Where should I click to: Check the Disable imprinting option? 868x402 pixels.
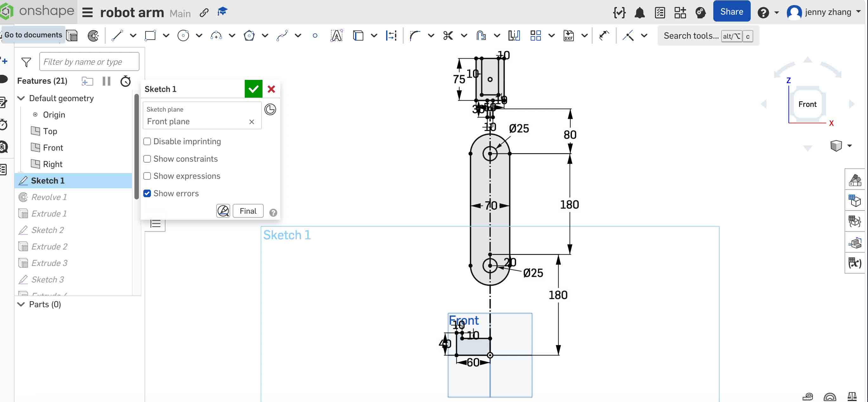tap(147, 141)
